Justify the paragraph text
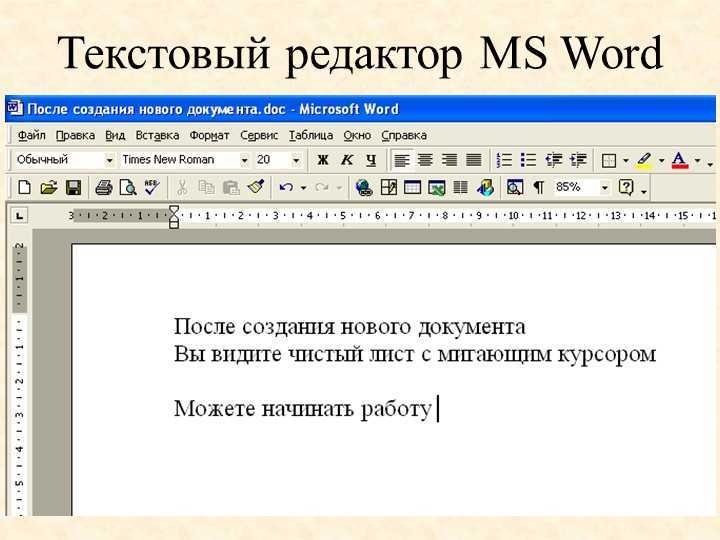720x540 pixels. [473, 160]
